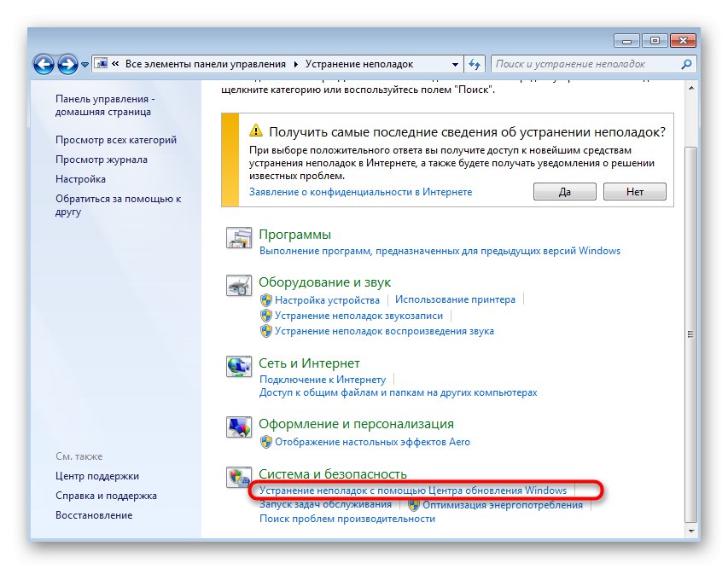Minimize the troubleshooting window

pyautogui.click(x=626, y=41)
